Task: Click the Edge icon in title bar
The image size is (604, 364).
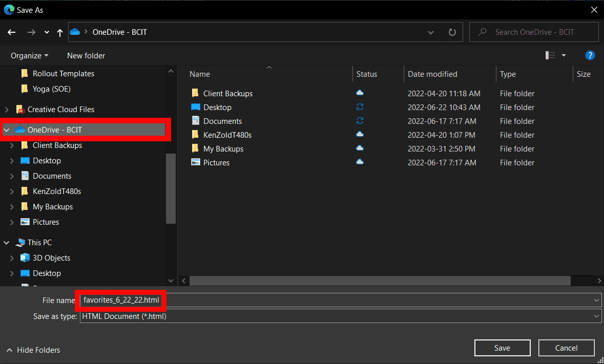Action: (9, 10)
